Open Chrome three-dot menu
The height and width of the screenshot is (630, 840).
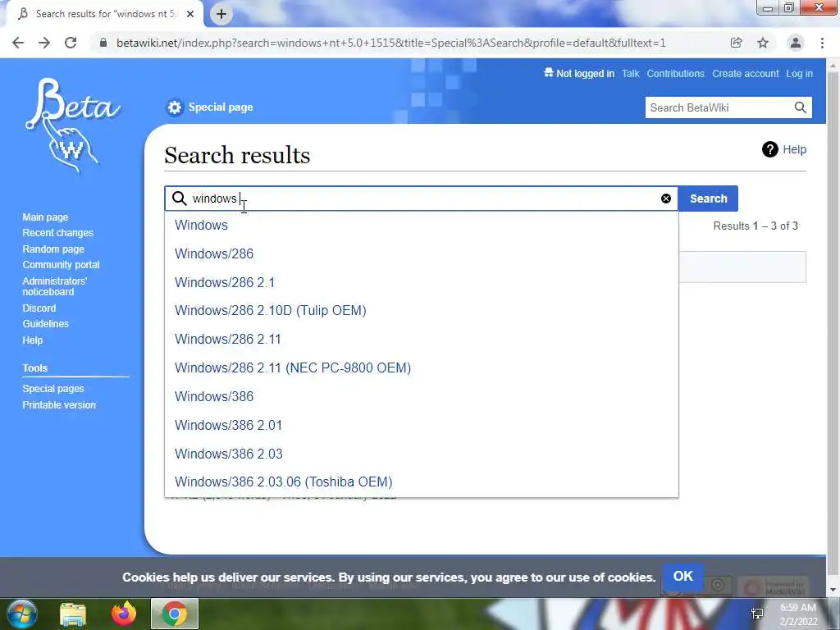(x=822, y=43)
